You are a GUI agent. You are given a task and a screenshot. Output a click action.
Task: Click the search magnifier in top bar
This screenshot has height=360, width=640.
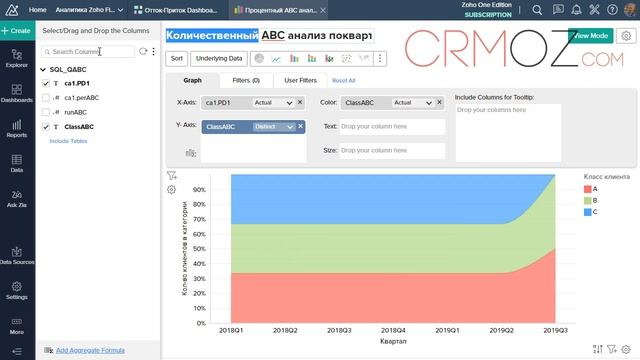pyautogui.click(x=537, y=10)
